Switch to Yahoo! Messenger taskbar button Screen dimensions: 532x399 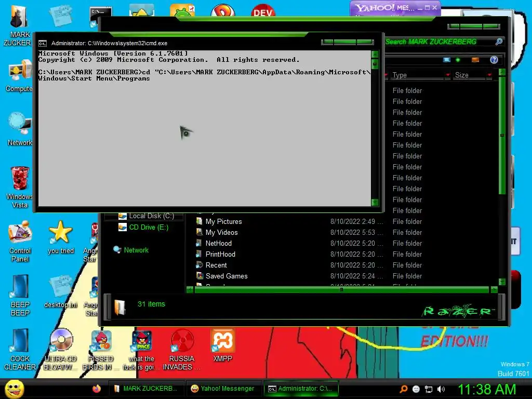(x=223, y=389)
